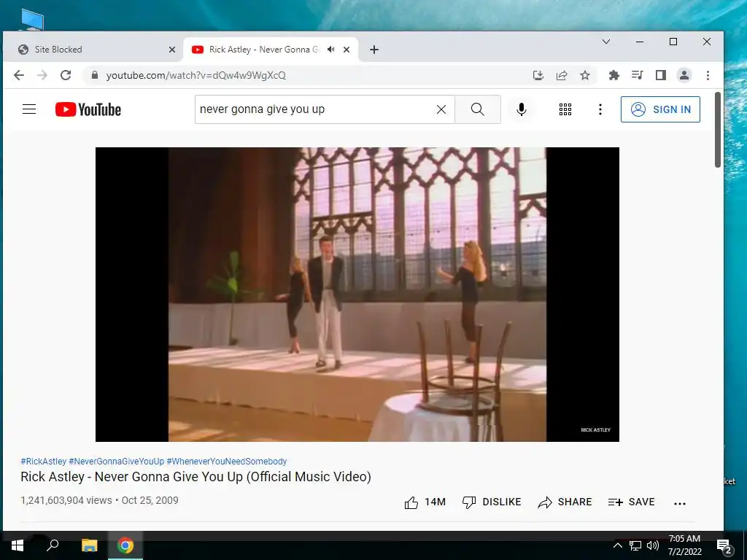Open the taskbar volume control

pyautogui.click(x=653, y=545)
